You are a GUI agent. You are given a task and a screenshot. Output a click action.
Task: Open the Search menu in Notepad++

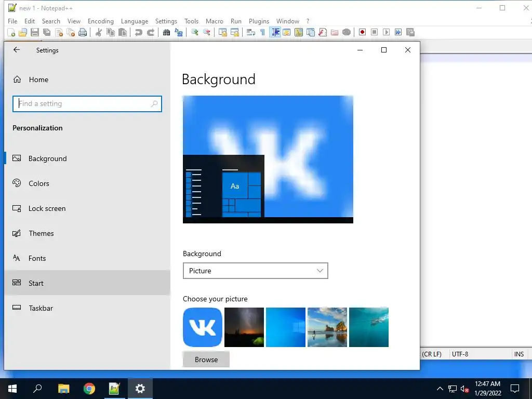click(x=51, y=21)
